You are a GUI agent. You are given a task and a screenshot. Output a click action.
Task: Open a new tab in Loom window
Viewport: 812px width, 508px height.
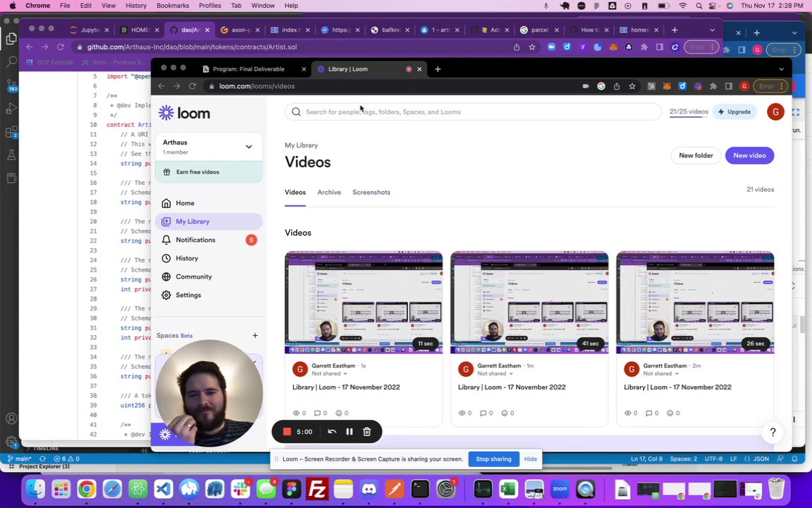click(438, 69)
